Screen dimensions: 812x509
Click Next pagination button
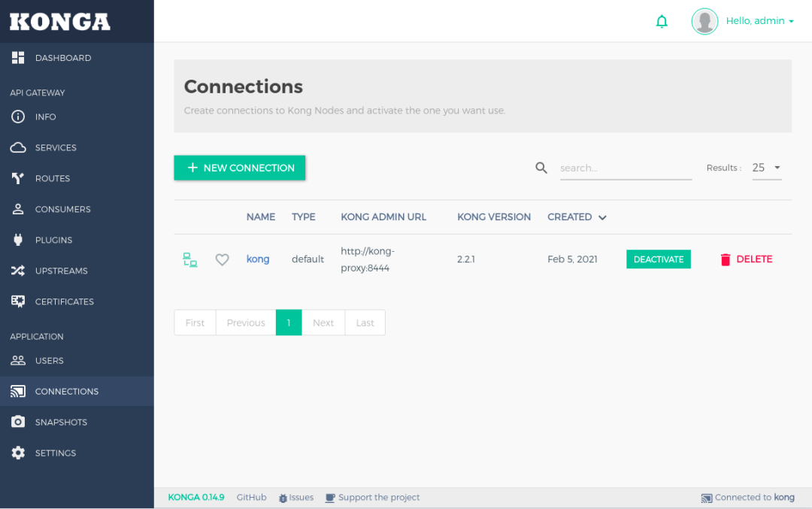(323, 323)
